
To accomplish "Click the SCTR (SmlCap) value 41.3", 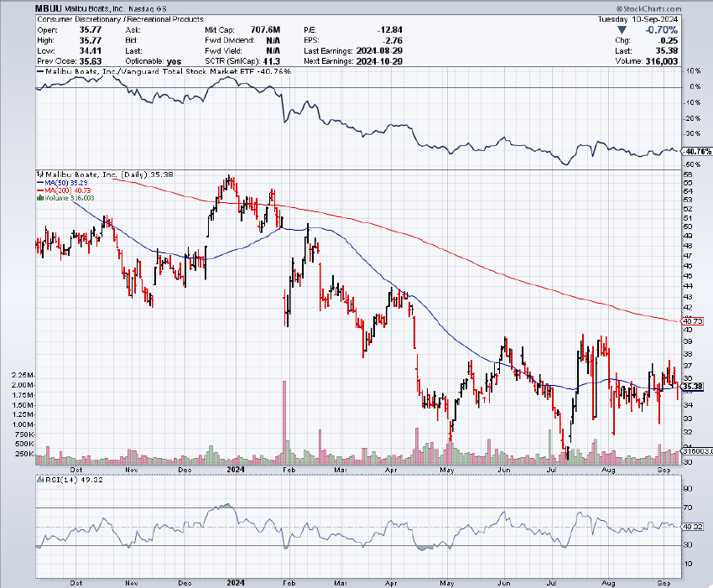I will [x=272, y=61].
